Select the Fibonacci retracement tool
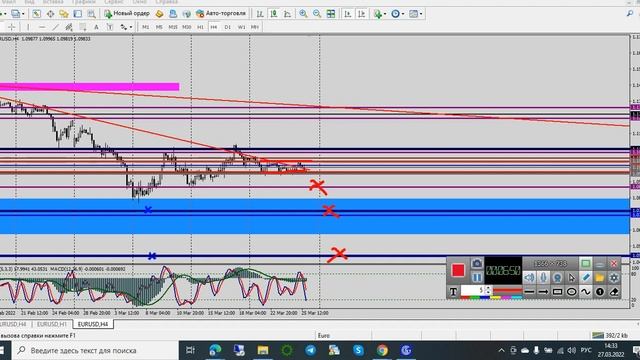 tap(83, 27)
